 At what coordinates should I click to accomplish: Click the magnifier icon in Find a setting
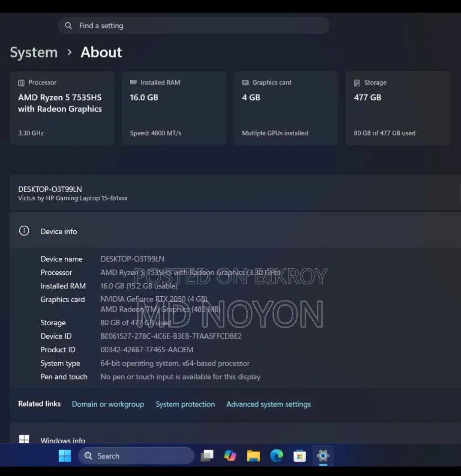tap(69, 26)
